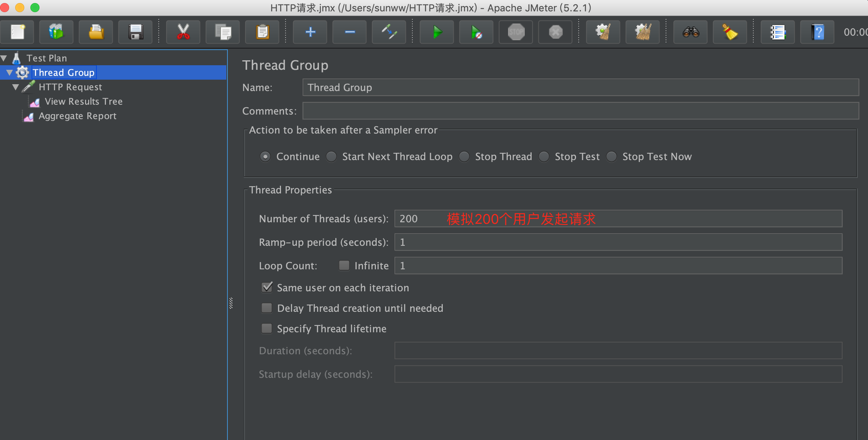868x440 pixels.
Task: Click the binoculars Search icon
Action: click(690, 32)
